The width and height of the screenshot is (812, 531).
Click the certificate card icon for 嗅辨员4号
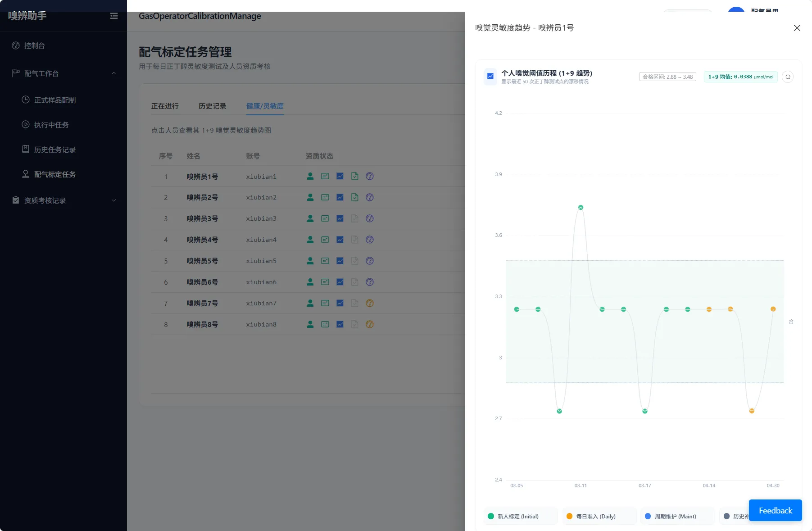pyautogui.click(x=325, y=240)
